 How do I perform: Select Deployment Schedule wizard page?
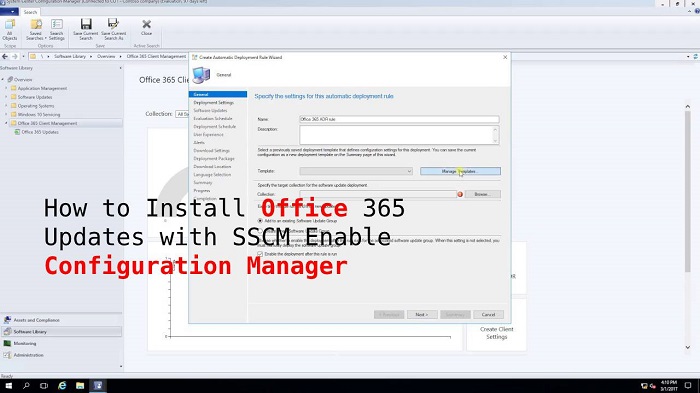coord(214,126)
